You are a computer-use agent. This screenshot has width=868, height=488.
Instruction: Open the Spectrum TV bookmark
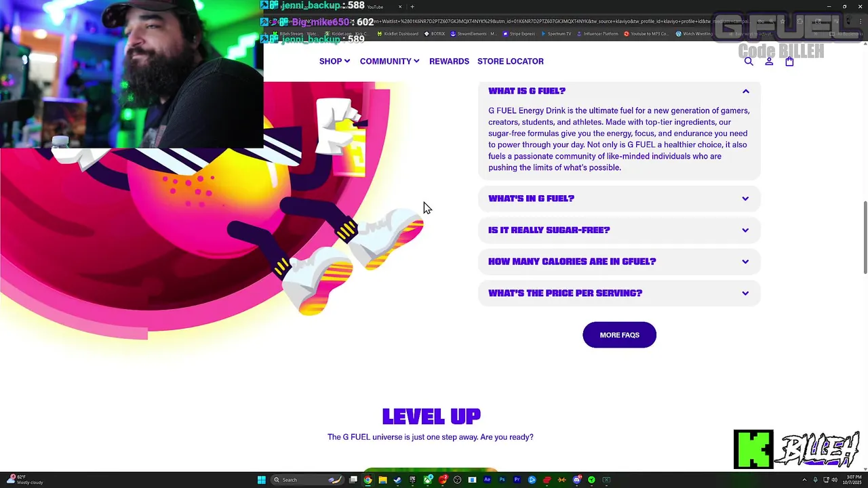tap(555, 34)
